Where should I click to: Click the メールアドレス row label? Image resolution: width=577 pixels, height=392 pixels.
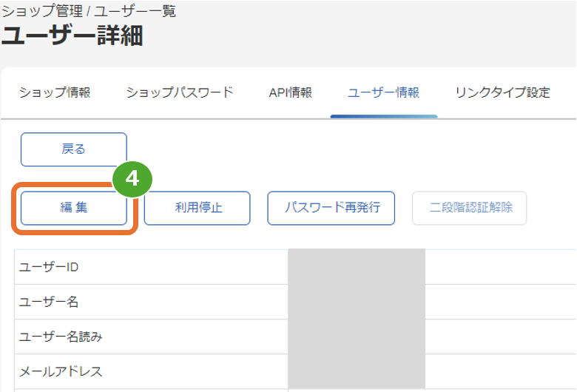(61, 371)
